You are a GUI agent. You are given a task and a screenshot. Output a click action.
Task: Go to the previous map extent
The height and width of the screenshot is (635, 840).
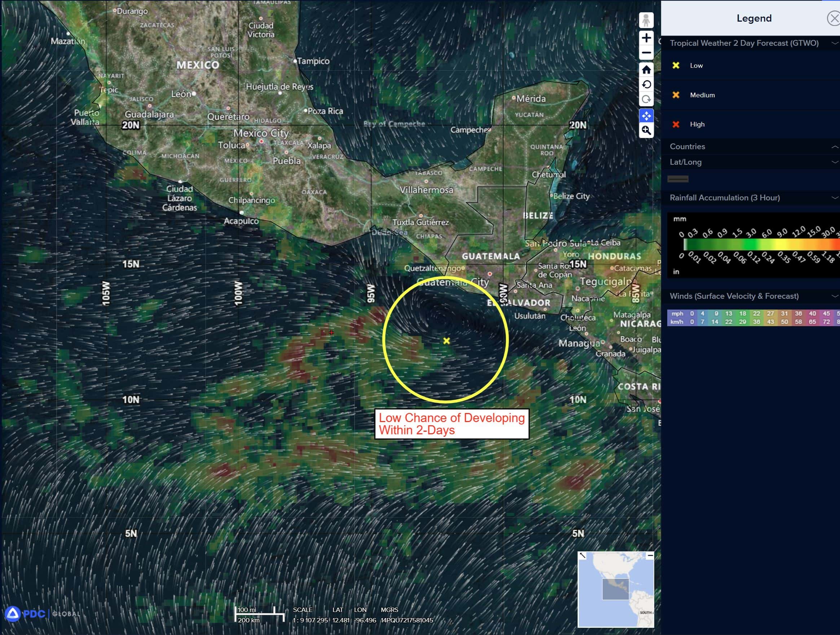[646, 85]
